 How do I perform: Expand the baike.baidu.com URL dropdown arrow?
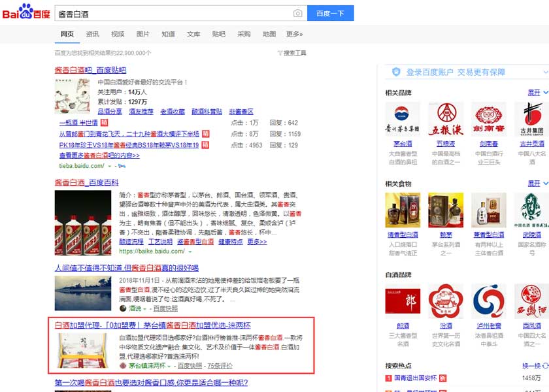coord(190,252)
